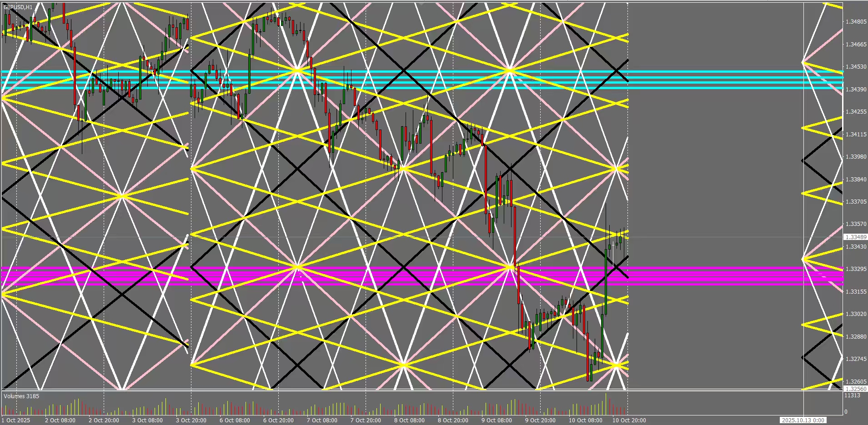Click the 1.33840 price axis label
The height and width of the screenshot is (425, 868).
click(x=856, y=180)
